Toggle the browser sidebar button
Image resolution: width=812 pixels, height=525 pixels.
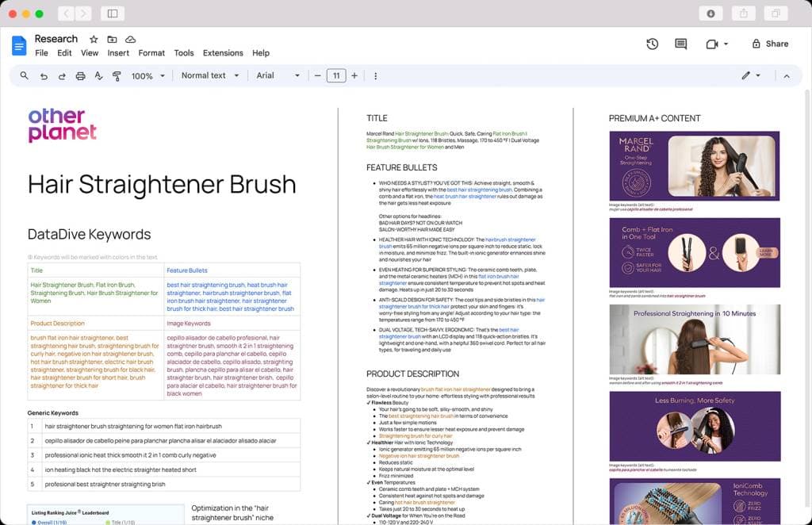tap(113, 13)
